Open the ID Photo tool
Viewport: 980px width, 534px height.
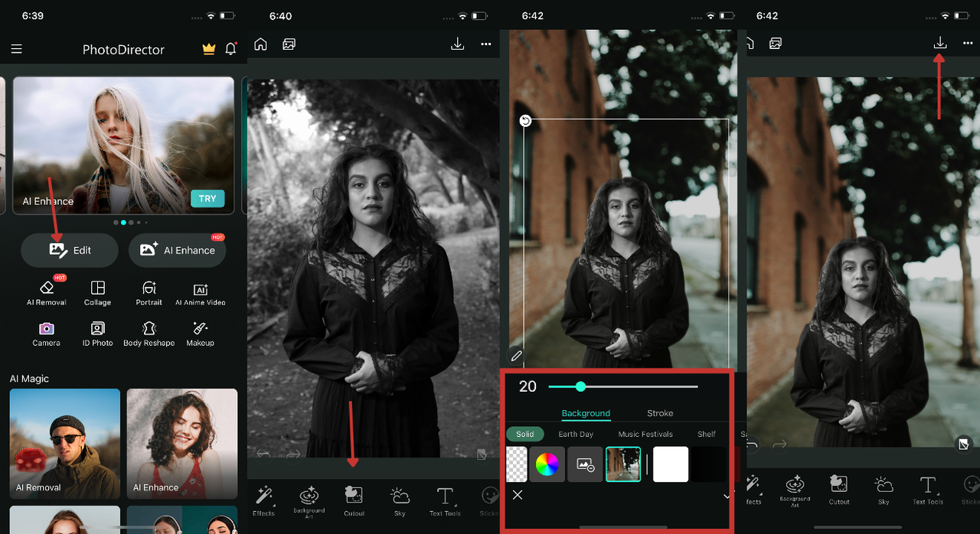97,334
